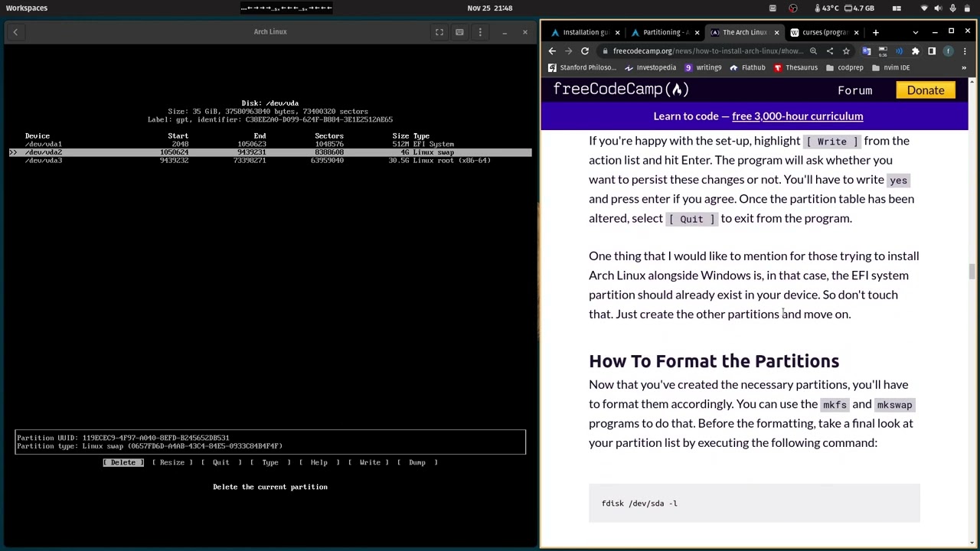Toggle fullscreen in the Arch Linux VM window
Viewport: 980px width, 551px height.
click(x=439, y=32)
